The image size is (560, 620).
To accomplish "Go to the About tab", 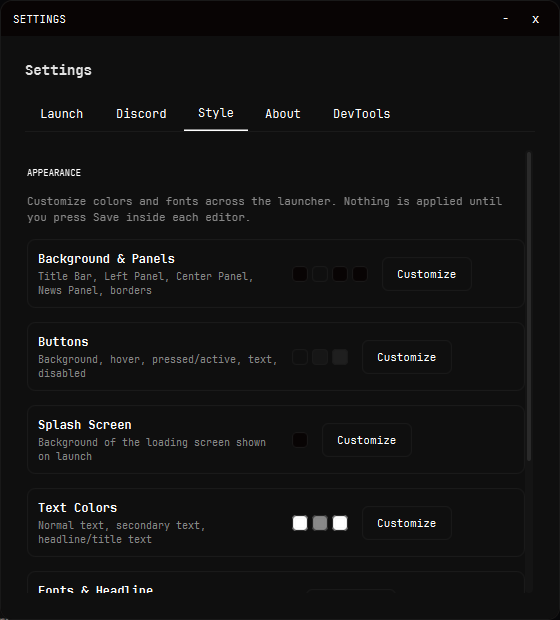I will pyautogui.click(x=283, y=114).
